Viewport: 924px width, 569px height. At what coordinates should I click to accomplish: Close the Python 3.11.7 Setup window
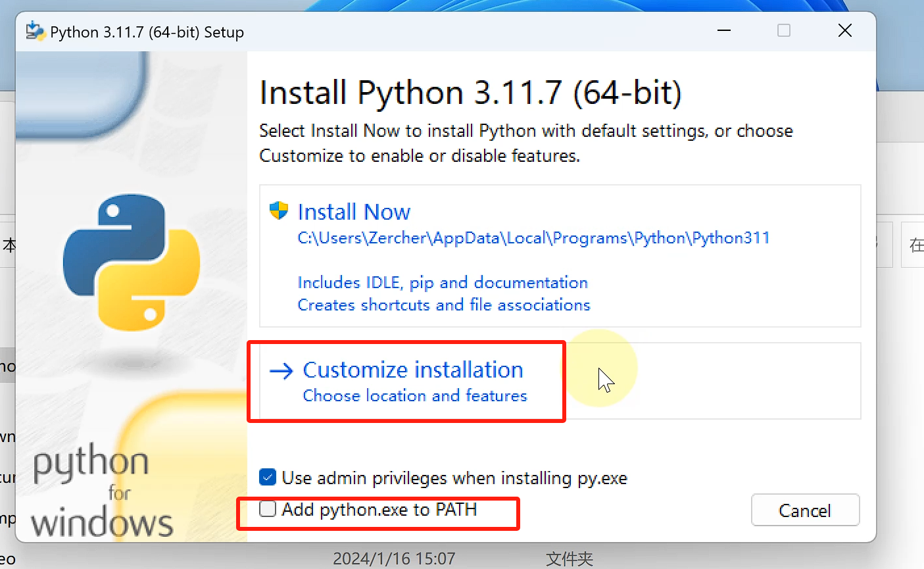(845, 30)
